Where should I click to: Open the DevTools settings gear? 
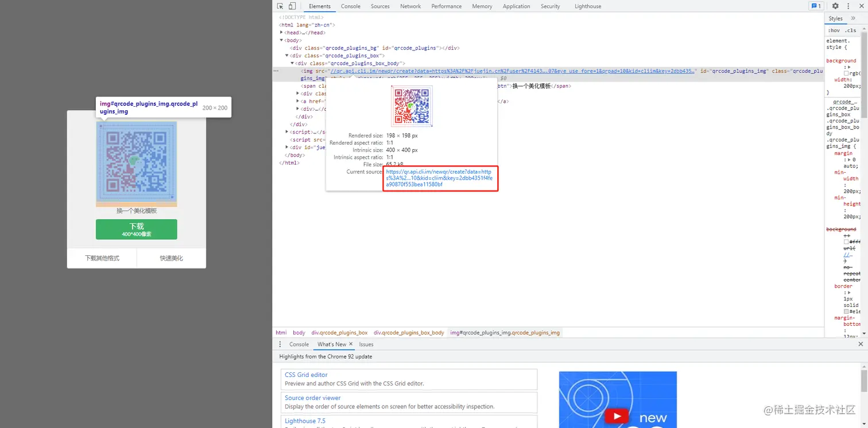835,6
